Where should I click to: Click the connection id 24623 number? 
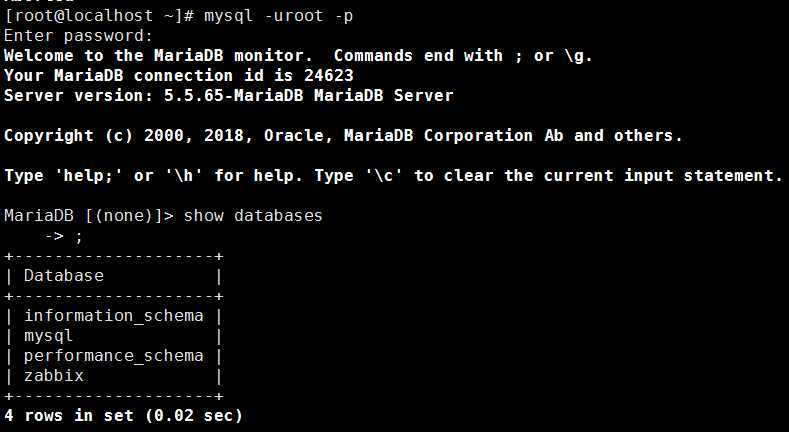point(329,75)
